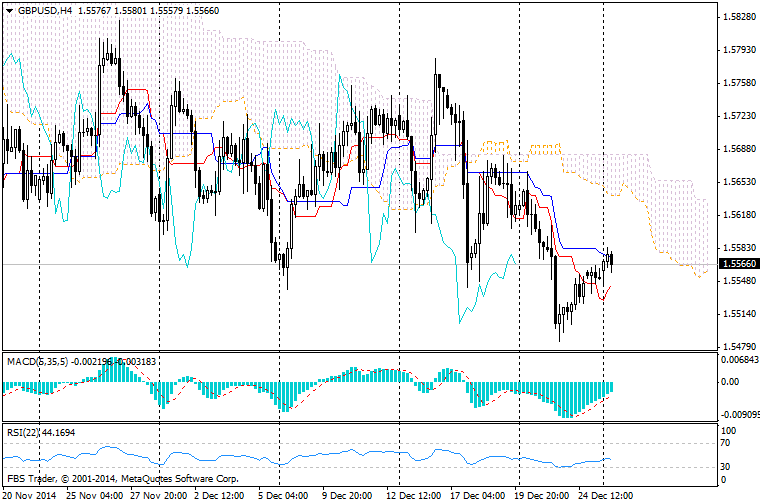Open the dropdown triangle beside GBPUSD,H4
The width and height of the screenshot is (760, 504).
pyautogui.click(x=10, y=11)
